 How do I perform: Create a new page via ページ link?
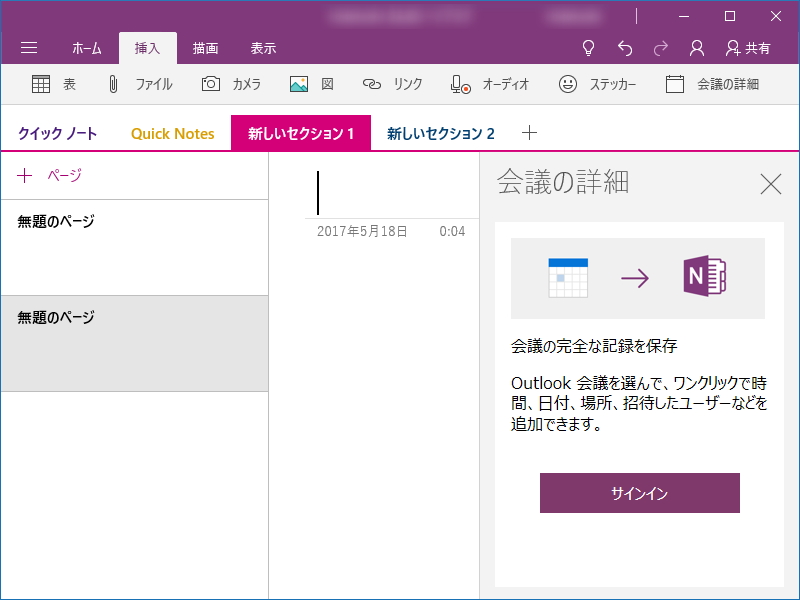[49, 175]
